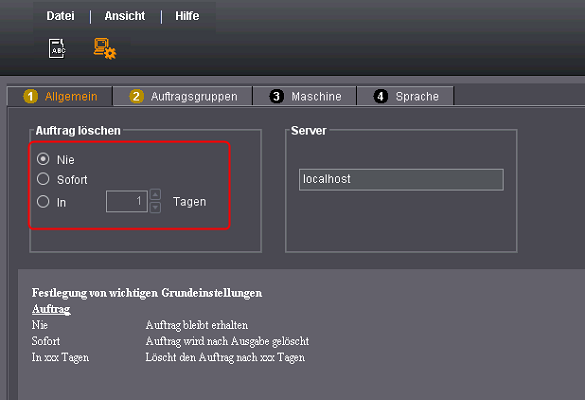Click the days number input field
The height and width of the screenshot is (400, 585).
click(127, 201)
